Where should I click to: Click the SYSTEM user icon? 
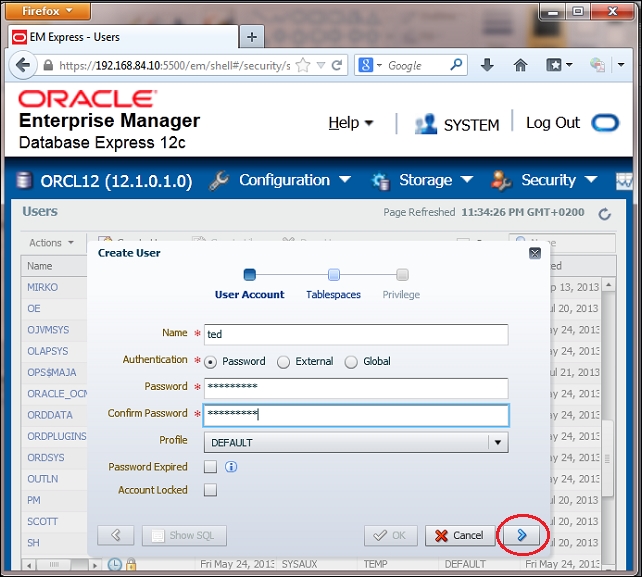(x=425, y=123)
